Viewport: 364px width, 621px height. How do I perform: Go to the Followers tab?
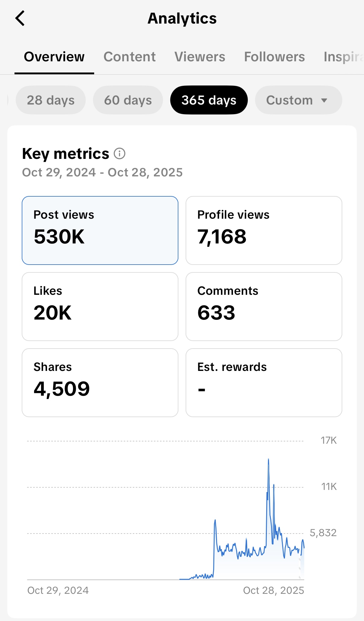274,57
